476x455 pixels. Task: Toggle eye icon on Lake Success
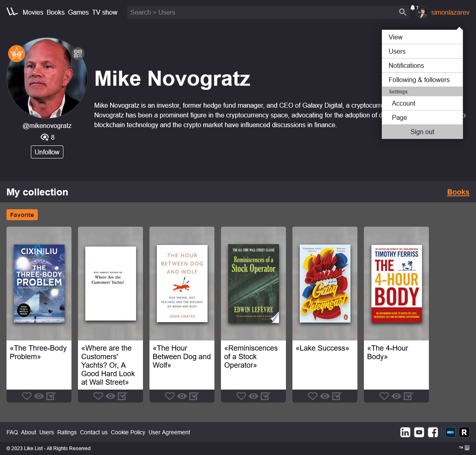point(325,396)
